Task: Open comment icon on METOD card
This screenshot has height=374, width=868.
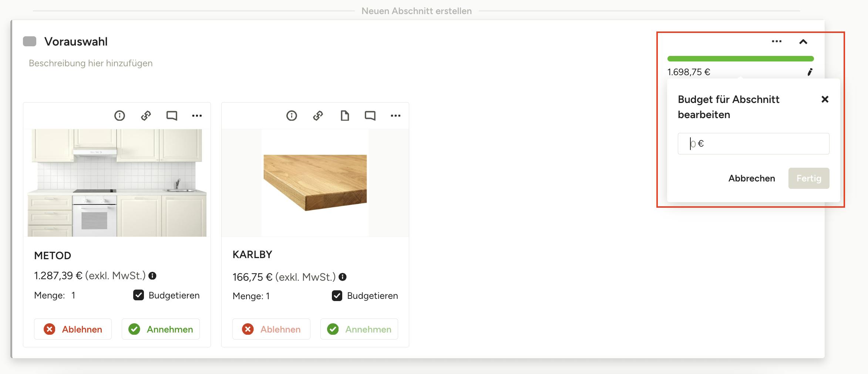Action: [x=172, y=116]
